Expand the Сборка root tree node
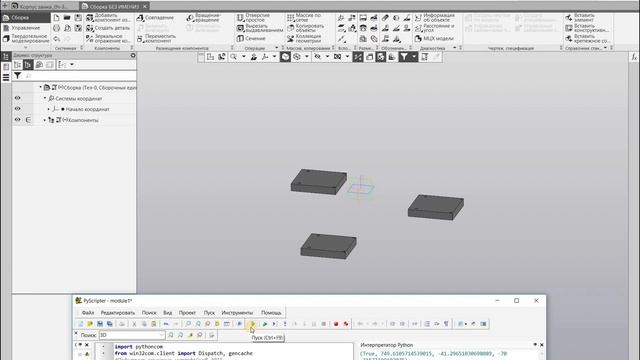Viewport: 640px width, 360px height. tap(40, 87)
